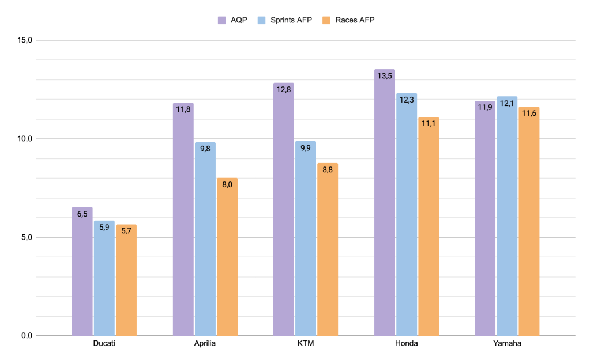The image size is (590, 364).
Task: Select the Honda x-axis category label
Action: point(407,344)
